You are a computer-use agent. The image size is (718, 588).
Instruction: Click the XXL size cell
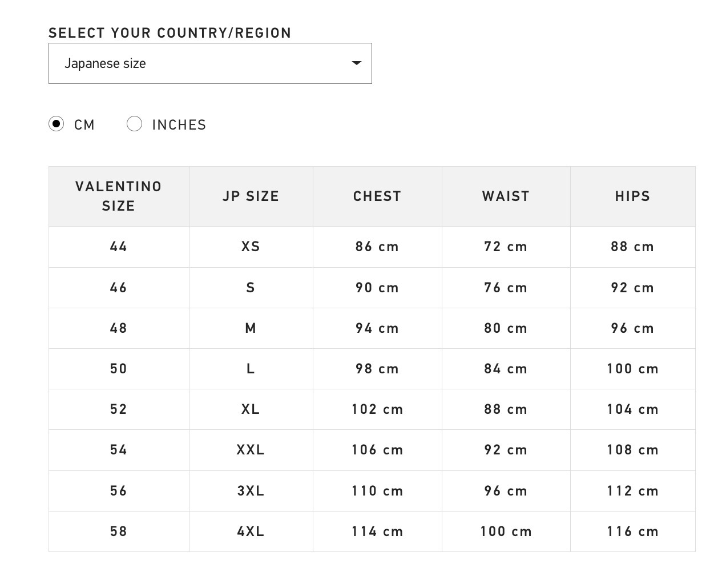[251, 450]
